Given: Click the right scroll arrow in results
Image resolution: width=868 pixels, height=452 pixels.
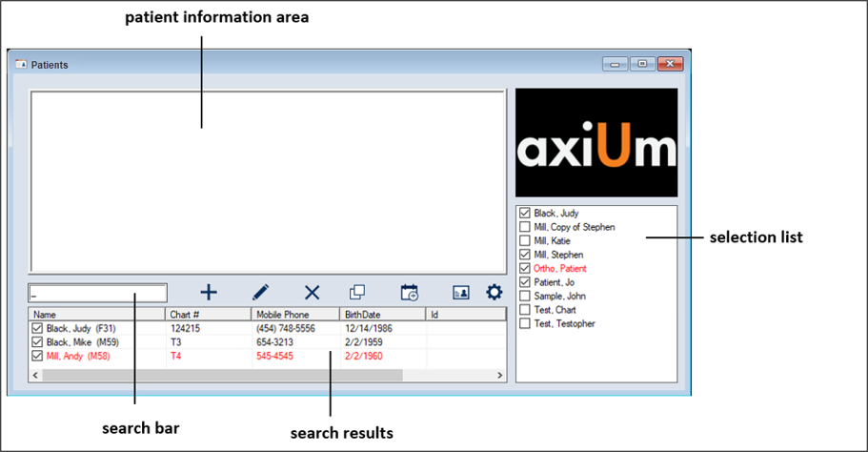Looking at the screenshot, I should (x=499, y=376).
